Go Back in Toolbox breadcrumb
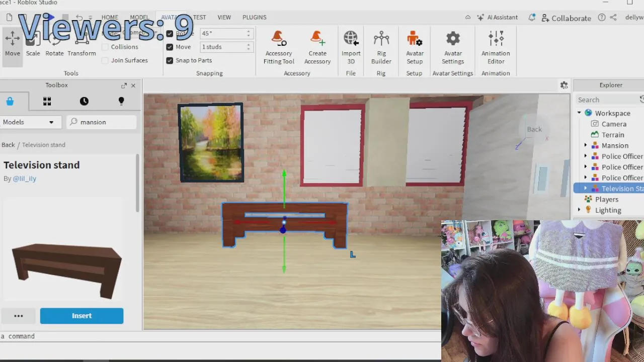Screen dimensions: 644x362 coord(8,145)
